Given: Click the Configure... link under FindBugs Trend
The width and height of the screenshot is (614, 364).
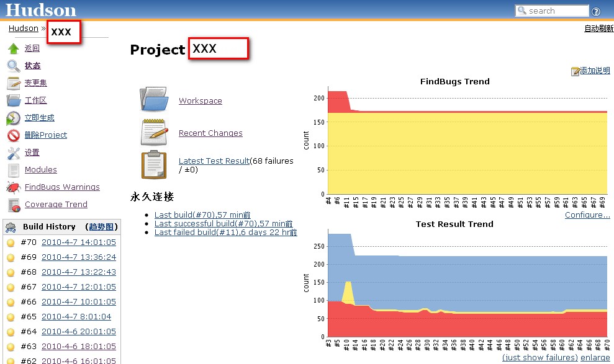Looking at the screenshot, I should click(587, 215).
